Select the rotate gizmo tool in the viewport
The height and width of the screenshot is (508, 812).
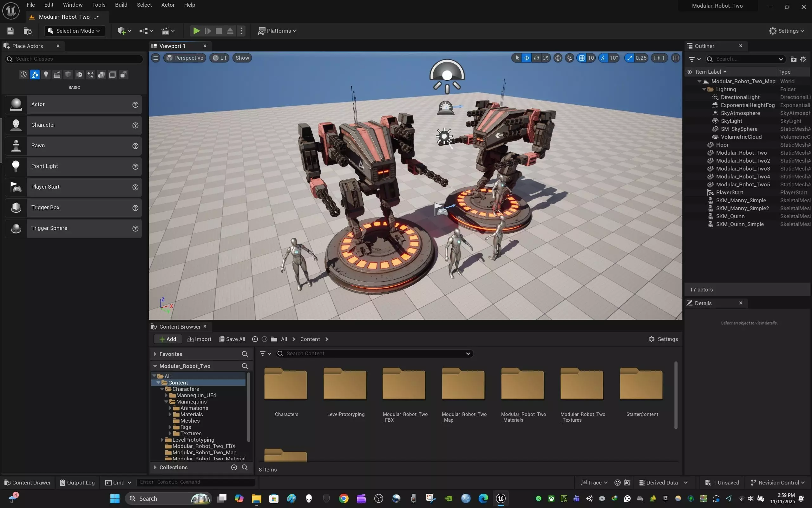coord(536,58)
